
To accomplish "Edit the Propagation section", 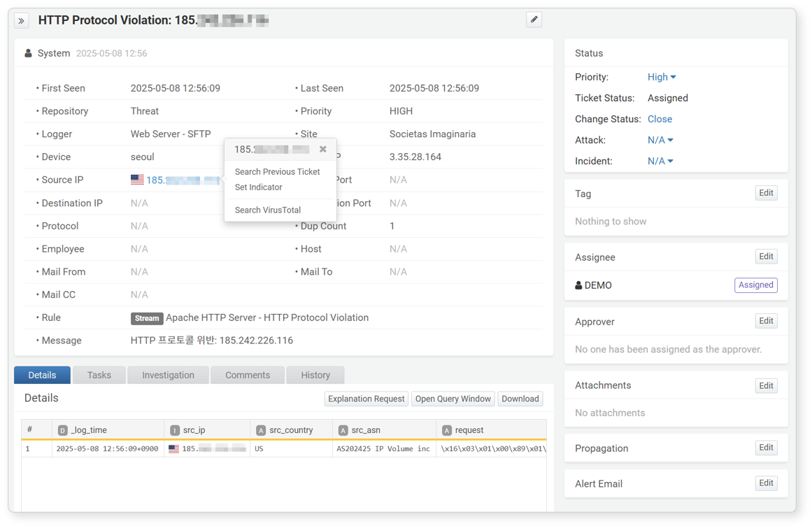I will click(766, 448).
